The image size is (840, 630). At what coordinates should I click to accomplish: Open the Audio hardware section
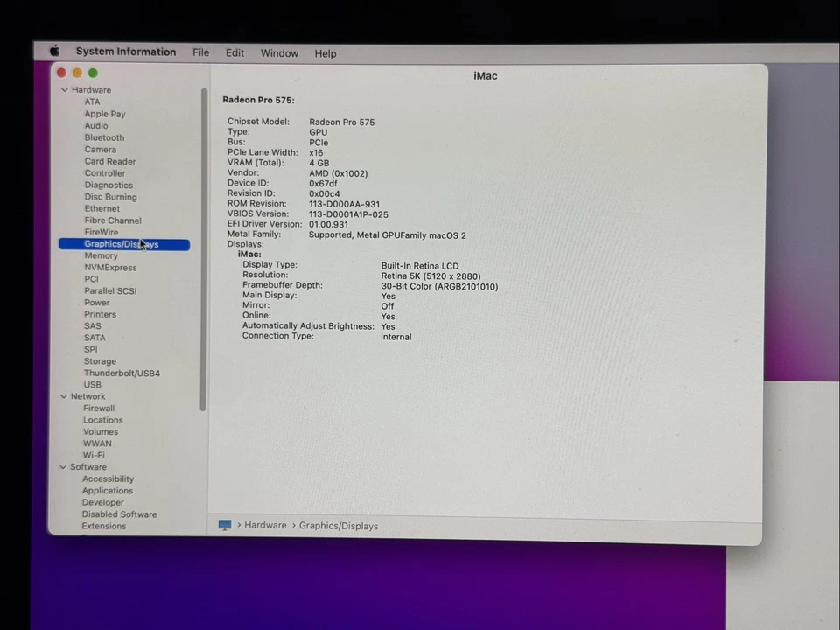click(96, 125)
